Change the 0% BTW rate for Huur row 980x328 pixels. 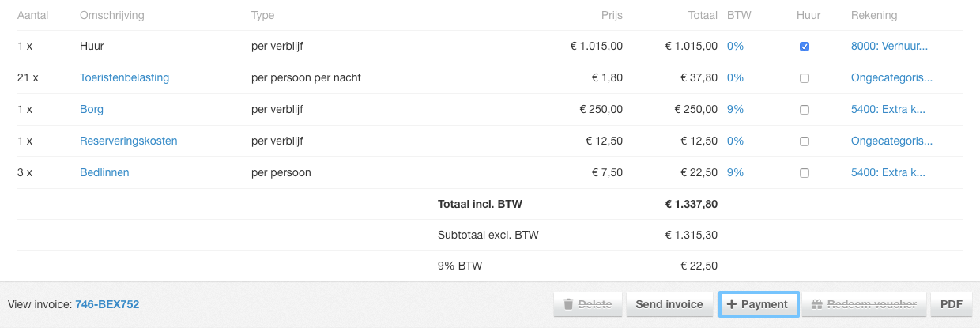735,46
